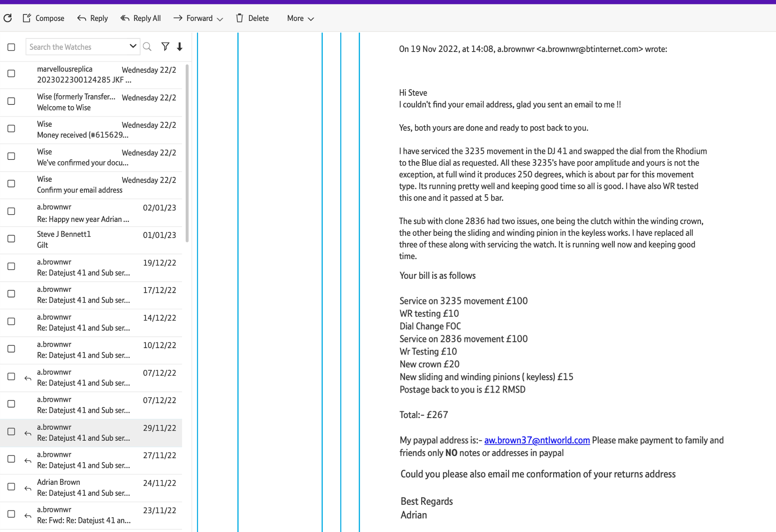This screenshot has width=776, height=532.
Task: Tick checkbox for the 29/11/22 a.brownwr message
Action: pos(11,432)
